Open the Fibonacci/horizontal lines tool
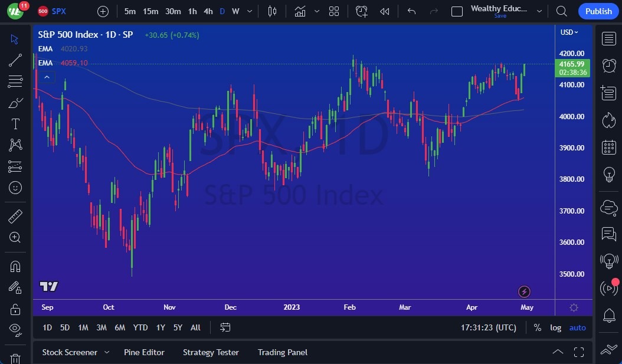The image size is (622, 364). (x=15, y=81)
